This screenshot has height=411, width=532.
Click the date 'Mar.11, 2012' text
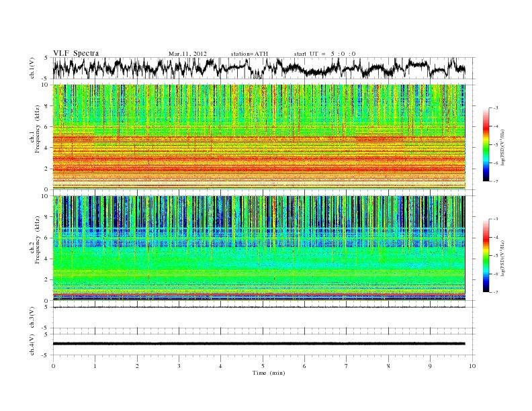pos(187,54)
